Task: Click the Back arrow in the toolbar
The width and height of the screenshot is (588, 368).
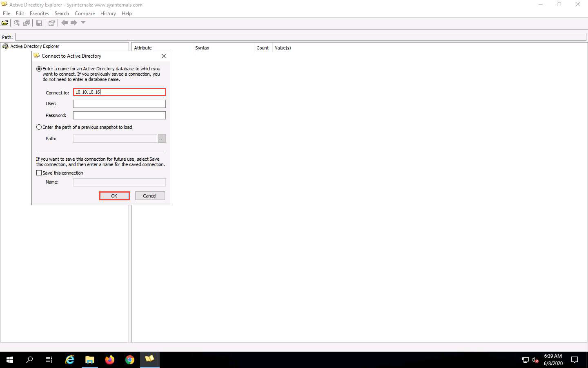Action: [65, 23]
